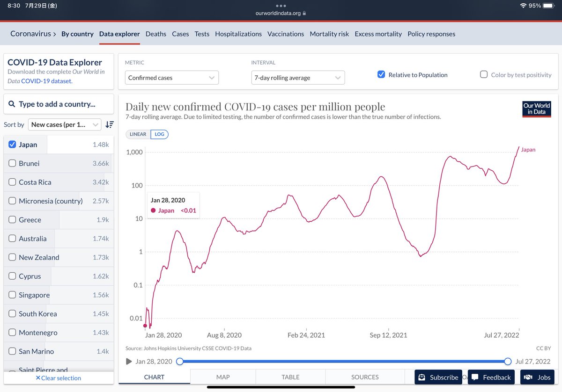Check the Montenegro checkbox

[x=13, y=333]
